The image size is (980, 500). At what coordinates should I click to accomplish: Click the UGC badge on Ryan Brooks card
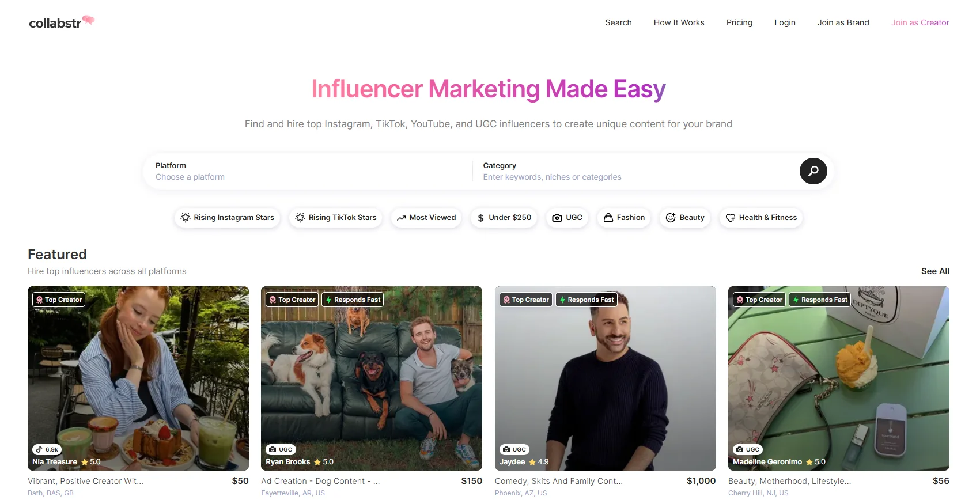click(281, 449)
